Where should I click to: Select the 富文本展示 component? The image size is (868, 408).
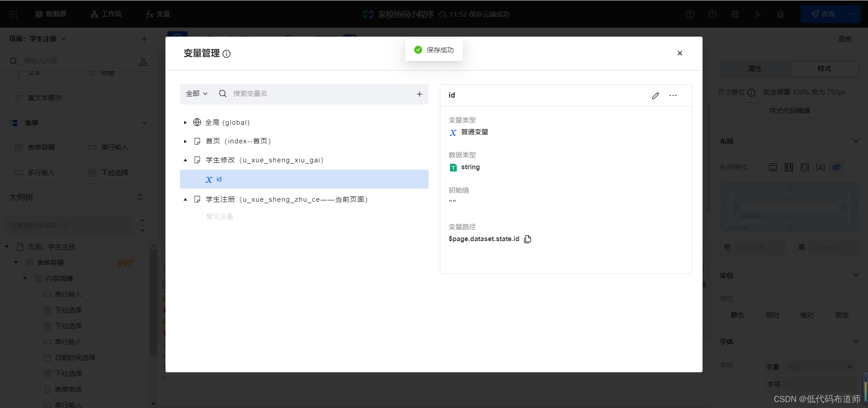click(x=42, y=98)
